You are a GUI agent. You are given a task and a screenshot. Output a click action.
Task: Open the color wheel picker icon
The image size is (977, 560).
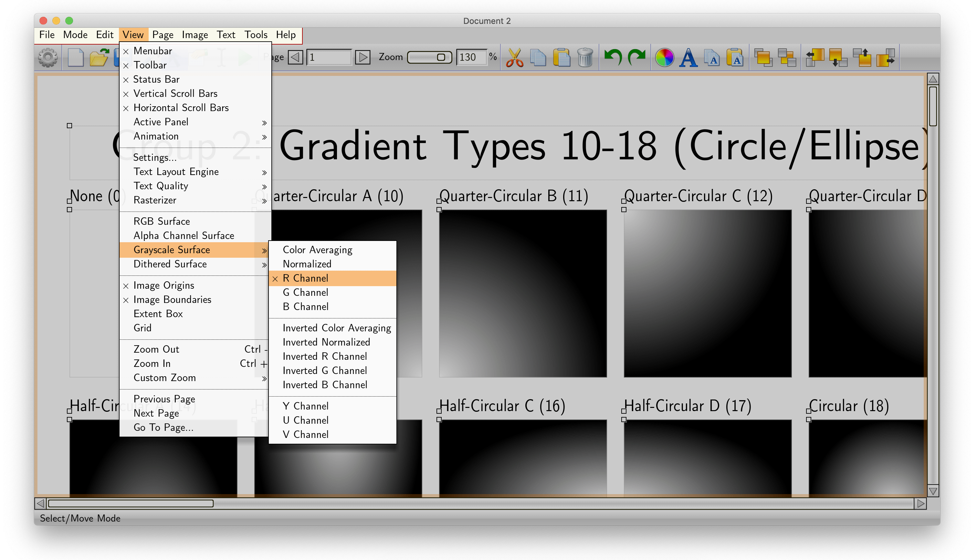pyautogui.click(x=664, y=58)
